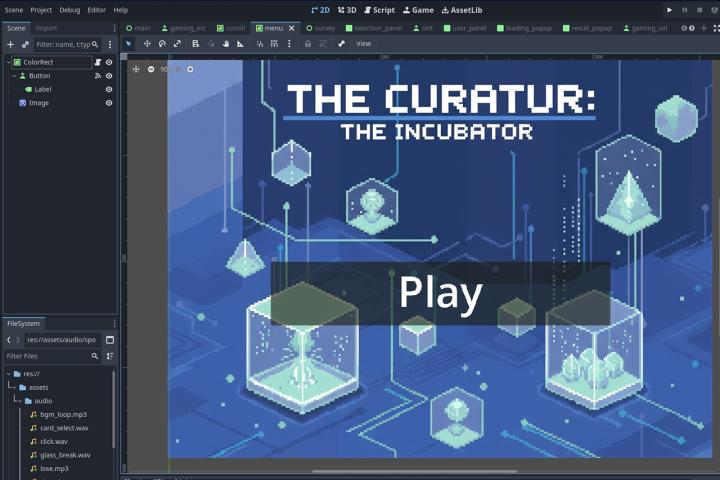Stop the running project
This screenshot has width=720, height=480.
pos(700,10)
